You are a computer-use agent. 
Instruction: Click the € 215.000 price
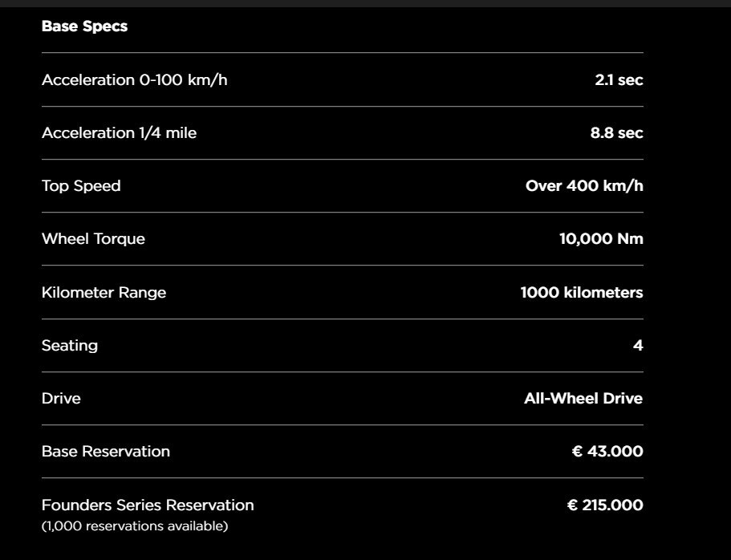pyautogui.click(x=605, y=505)
